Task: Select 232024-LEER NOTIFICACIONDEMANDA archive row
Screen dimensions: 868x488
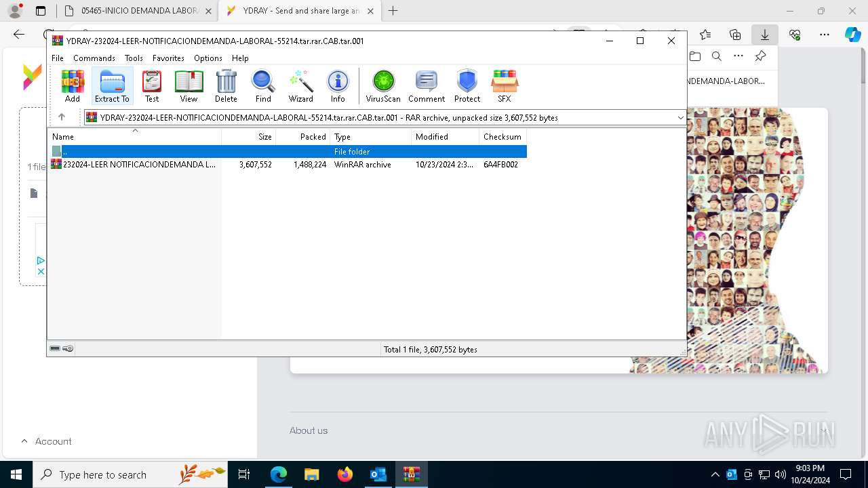Action: tap(288, 165)
